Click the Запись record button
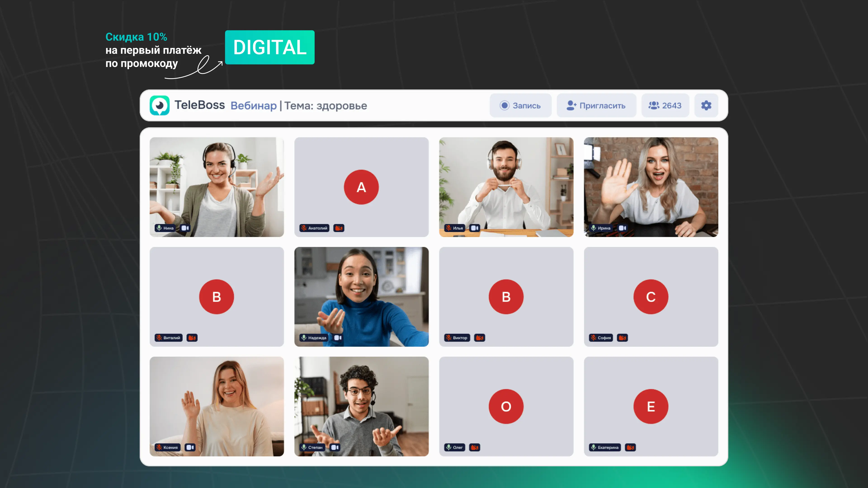Viewport: 868px width, 488px height. click(520, 106)
